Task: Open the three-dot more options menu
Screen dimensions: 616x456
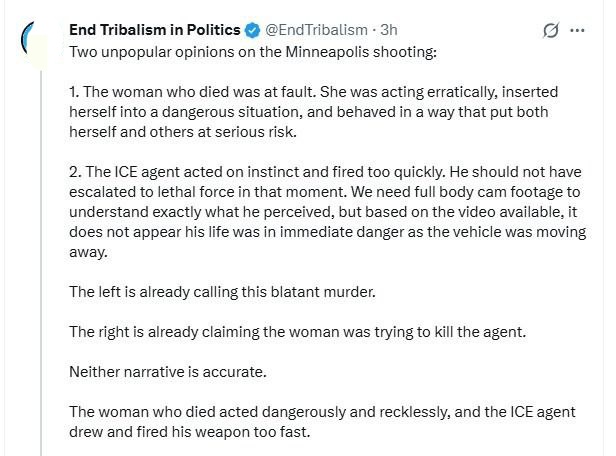Action: [577, 30]
